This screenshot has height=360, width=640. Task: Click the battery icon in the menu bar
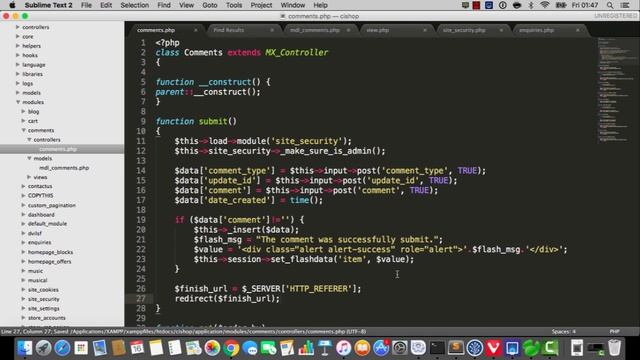[561, 5]
